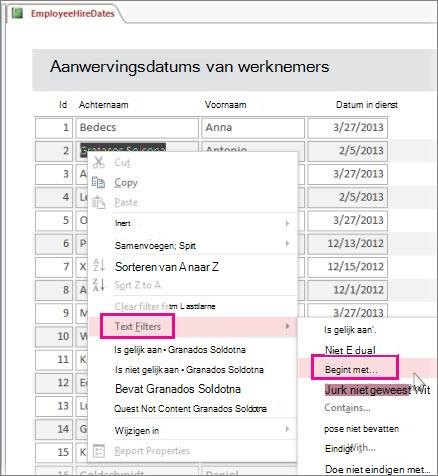Expand the Text Filters submenu arrow
This screenshot has height=476, width=438.
287,326
